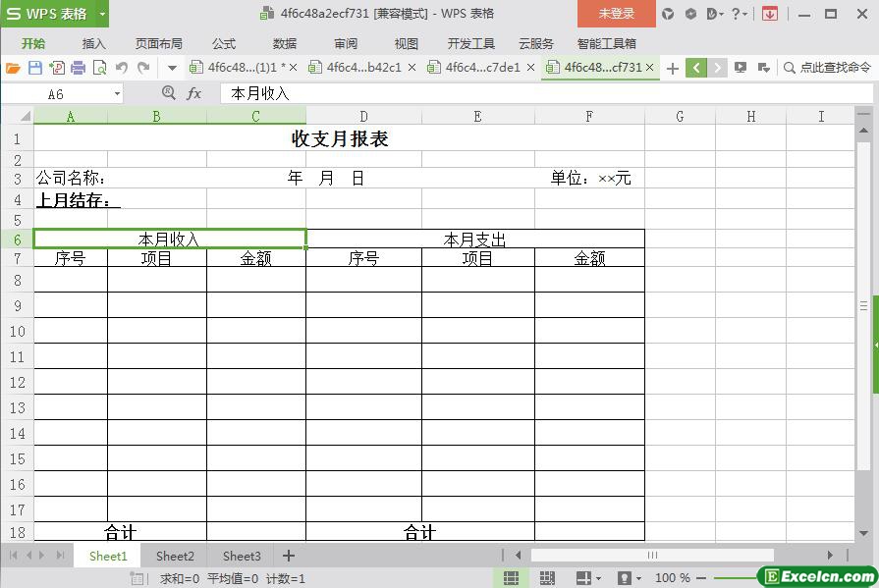Open the 云服务 ribbon tab
Image resolution: width=879 pixels, height=588 pixels.
[x=536, y=44]
